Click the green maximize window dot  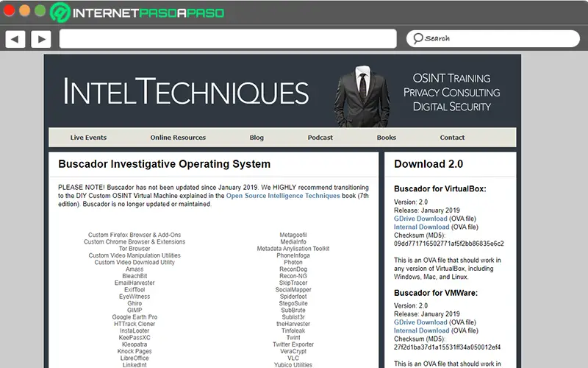40,10
